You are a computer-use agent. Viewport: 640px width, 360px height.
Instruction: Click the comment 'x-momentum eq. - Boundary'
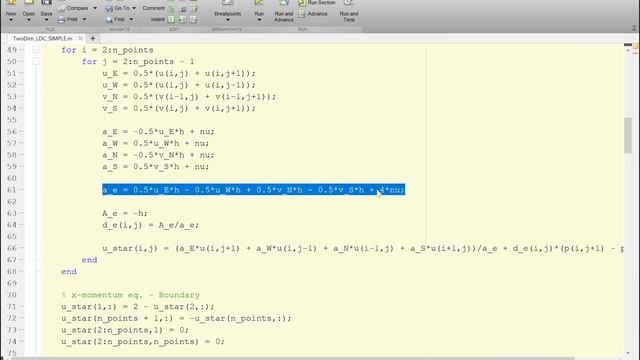[x=131, y=295]
